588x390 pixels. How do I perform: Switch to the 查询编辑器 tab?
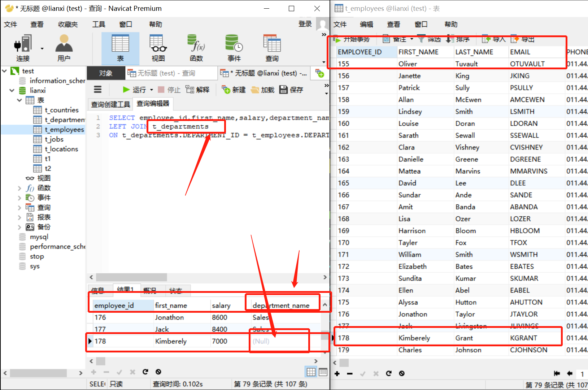click(x=153, y=104)
